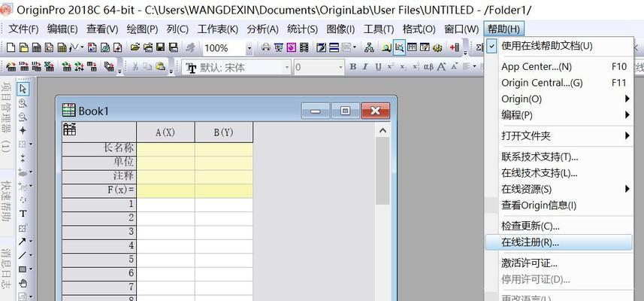
Task: Choose Origin Central...(G) menu entry
Action: click(558, 83)
